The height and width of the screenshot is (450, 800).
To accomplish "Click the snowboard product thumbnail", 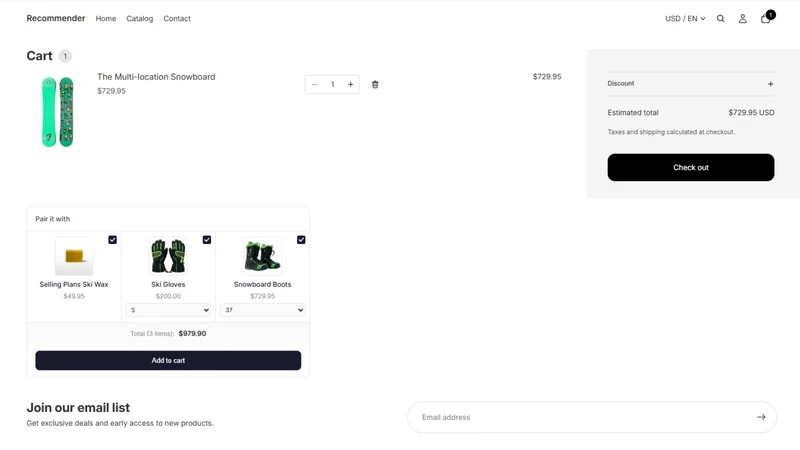I will click(58, 112).
